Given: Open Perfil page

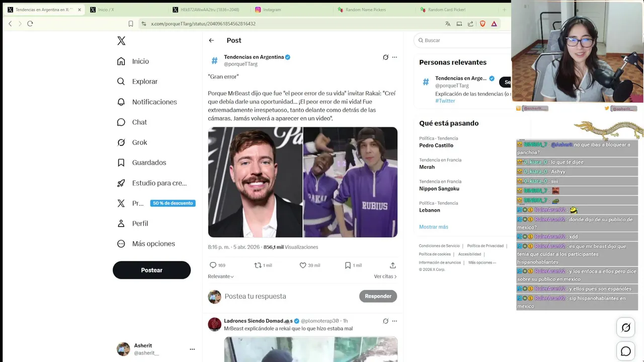Looking at the screenshot, I should [x=132, y=223].
